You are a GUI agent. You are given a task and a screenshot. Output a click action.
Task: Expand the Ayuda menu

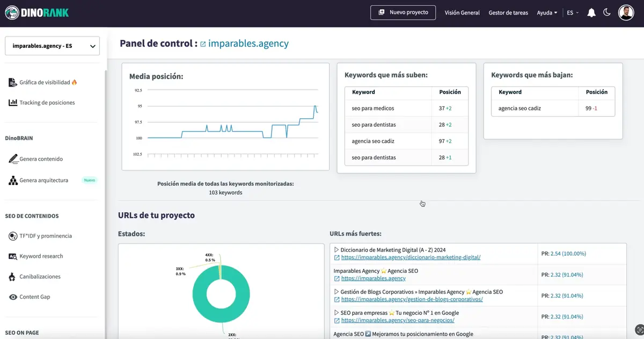(547, 12)
